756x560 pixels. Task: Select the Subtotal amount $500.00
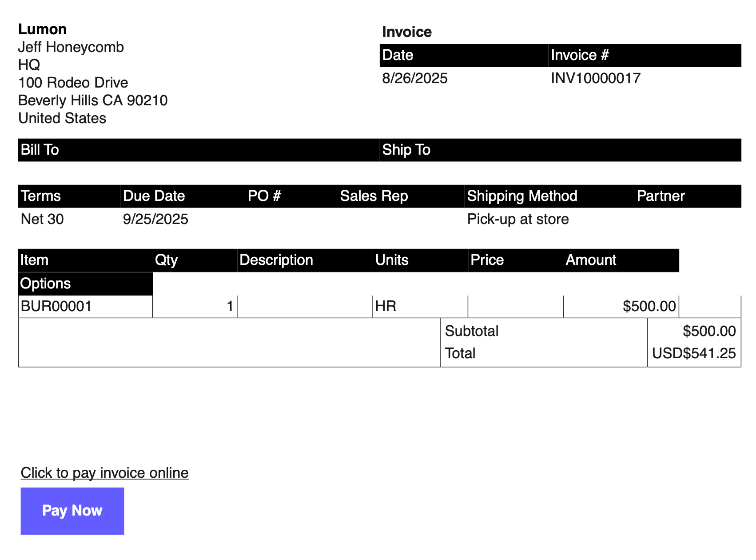tap(709, 331)
